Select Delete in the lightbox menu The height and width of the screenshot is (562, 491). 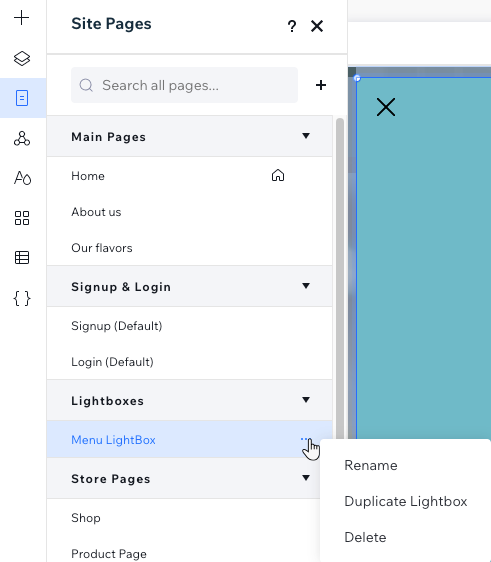(365, 537)
